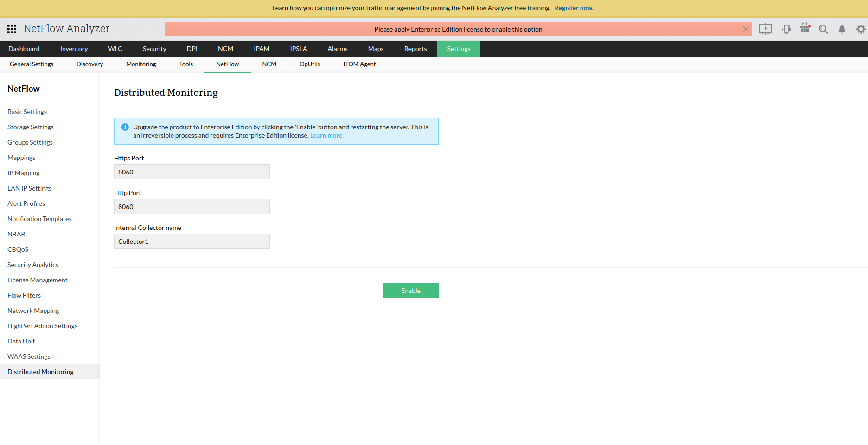Click the Register now link
Image resolution: width=868 pixels, height=445 pixels.
click(x=574, y=8)
